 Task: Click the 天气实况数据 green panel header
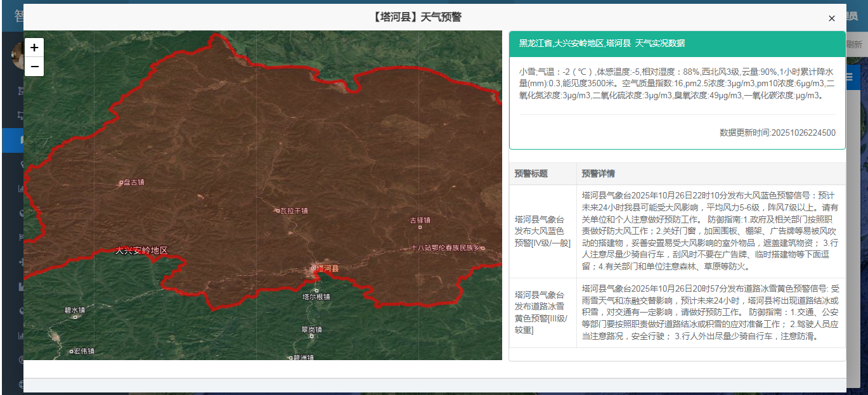pos(677,44)
